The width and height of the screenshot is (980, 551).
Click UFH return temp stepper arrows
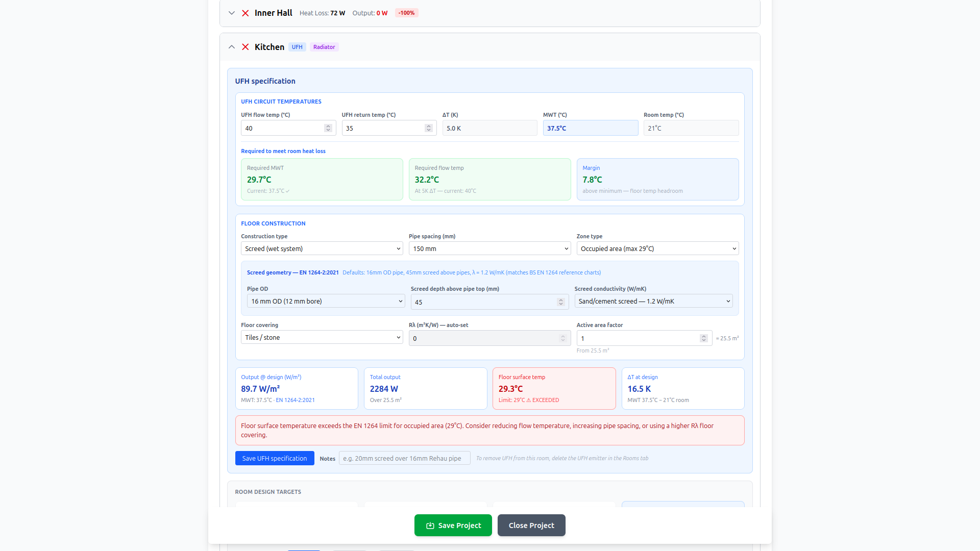click(x=429, y=128)
